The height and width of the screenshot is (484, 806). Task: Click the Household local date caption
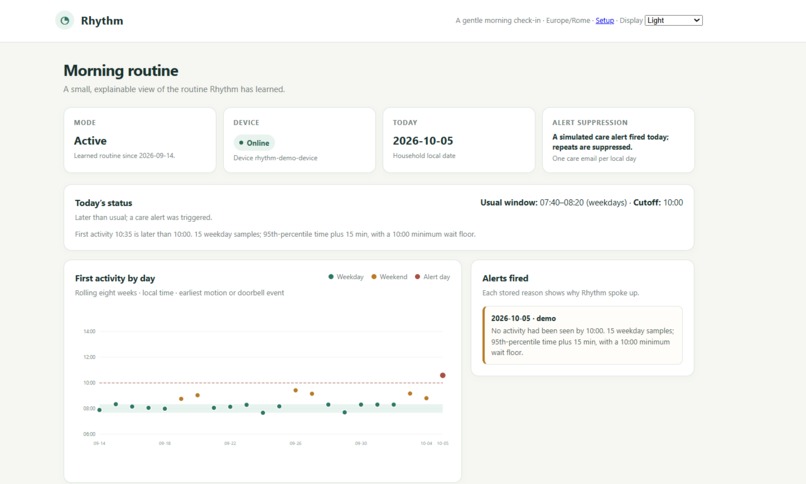click(x=424, y=156)
